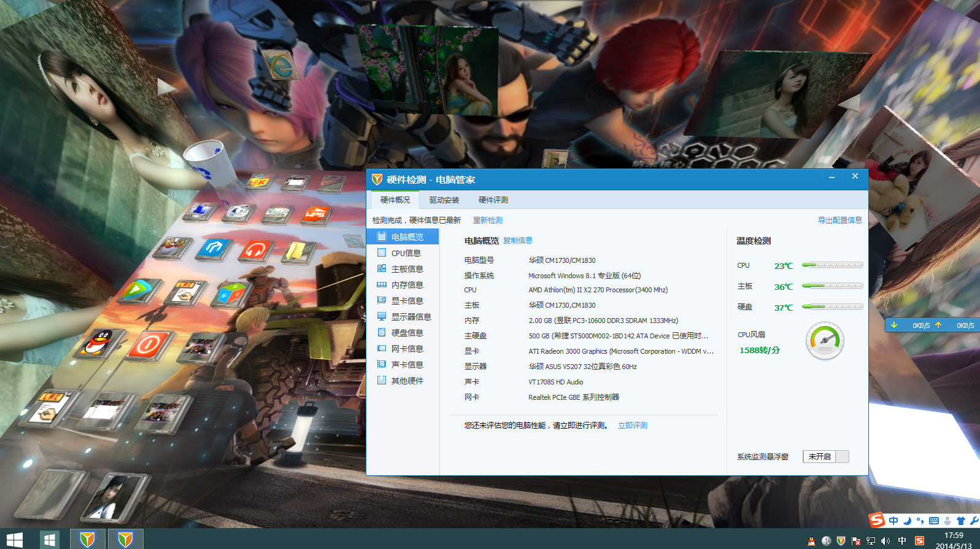This screenshot has width=980, height=549.
Task: Click QQ penguin tray icon
Action: click(x=811, y=541)
